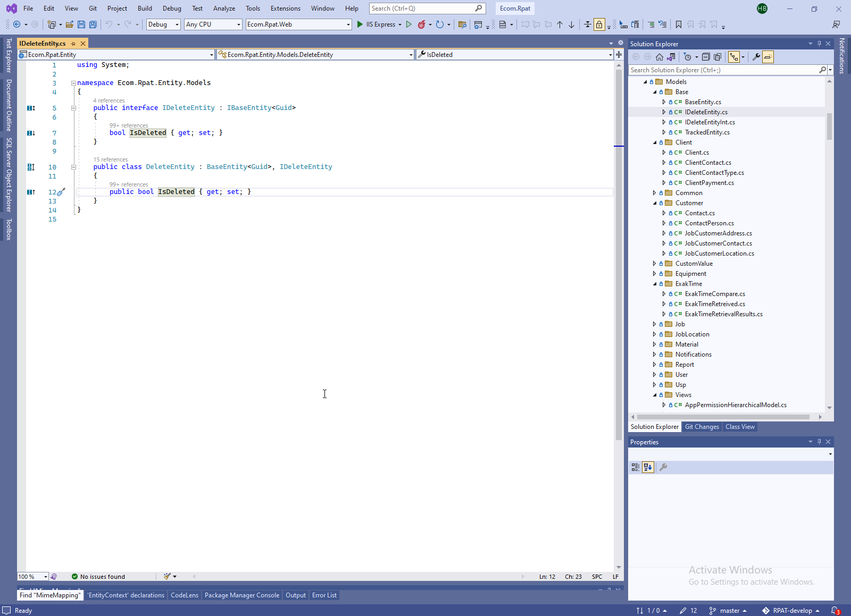Expand the Common folder in Solution Explorer
The height and width of the screenshot is (616, 851).
click(655, 193)
